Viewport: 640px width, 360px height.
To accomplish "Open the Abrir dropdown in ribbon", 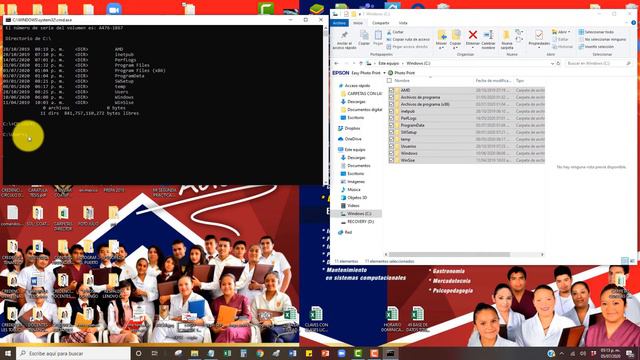I will (561, 32).
